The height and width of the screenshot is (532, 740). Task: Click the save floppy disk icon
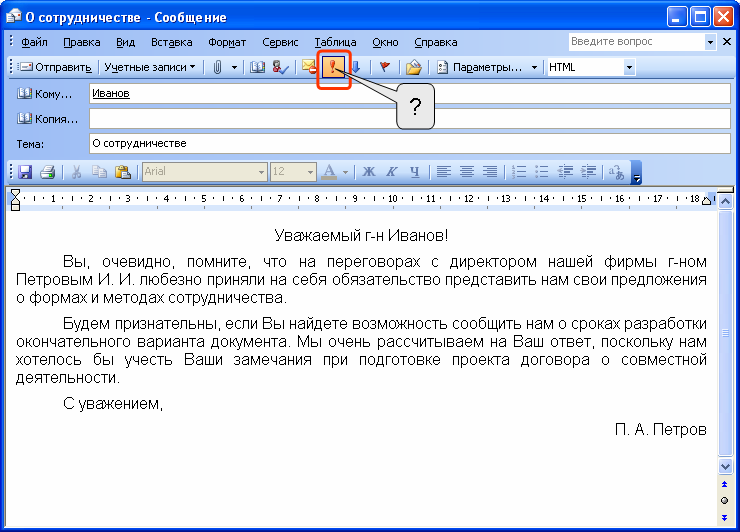pos(25,172)
